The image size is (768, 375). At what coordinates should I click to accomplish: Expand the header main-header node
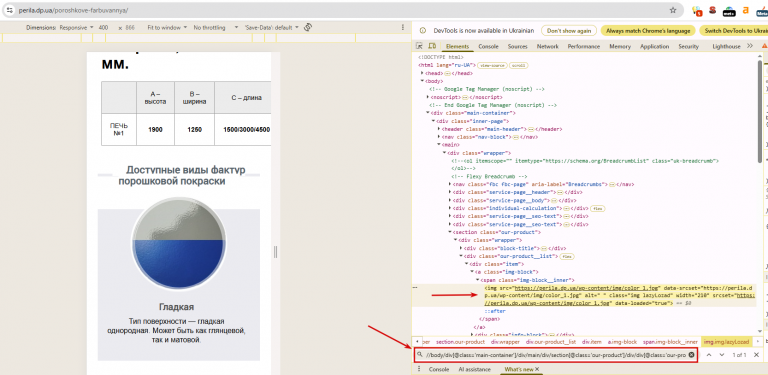[439, 129]
